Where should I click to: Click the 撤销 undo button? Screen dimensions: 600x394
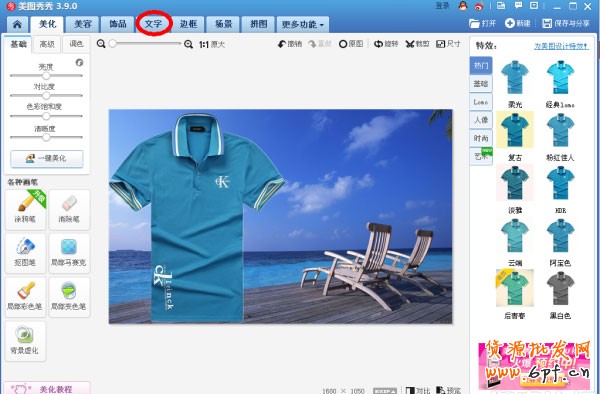[x=290, y=44]
